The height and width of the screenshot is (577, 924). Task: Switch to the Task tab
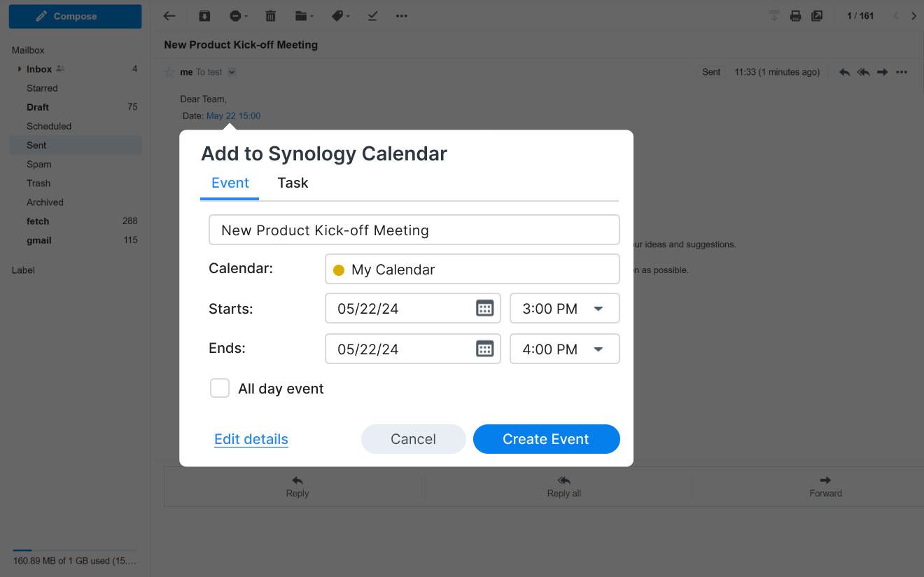tap(293, 183)
